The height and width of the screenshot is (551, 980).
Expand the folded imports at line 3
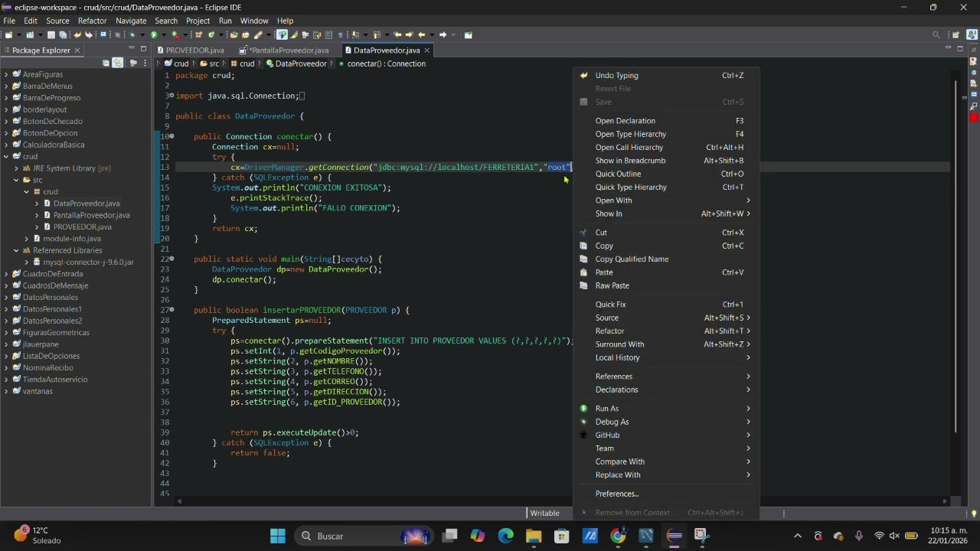pyautogui.click(x=171, y=96)
